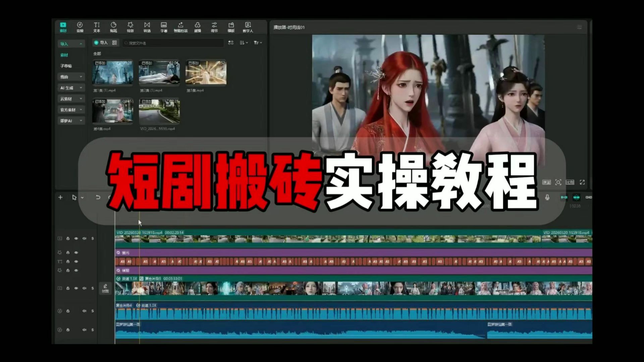
Task: Mute the 复合片段3 video track
Action: [x=84, y=288]
